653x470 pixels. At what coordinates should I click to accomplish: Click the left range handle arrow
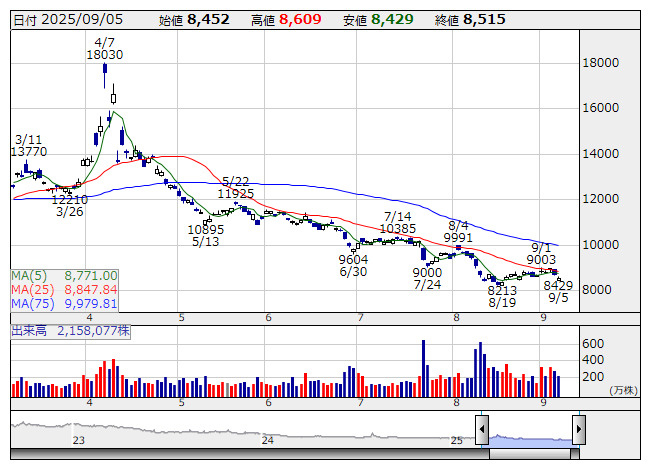point(482,429)
